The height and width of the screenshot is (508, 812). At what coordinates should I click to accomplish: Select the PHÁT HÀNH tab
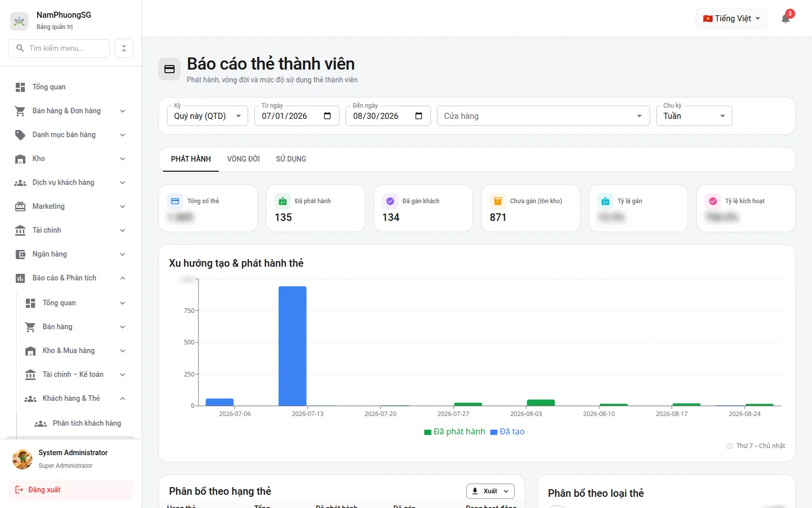click(191, 159)
